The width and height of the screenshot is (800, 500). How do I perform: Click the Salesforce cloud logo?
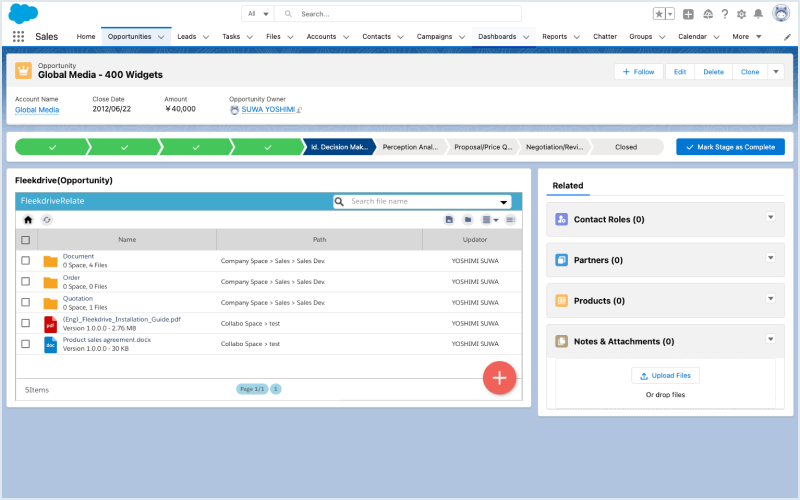(23, 13)
